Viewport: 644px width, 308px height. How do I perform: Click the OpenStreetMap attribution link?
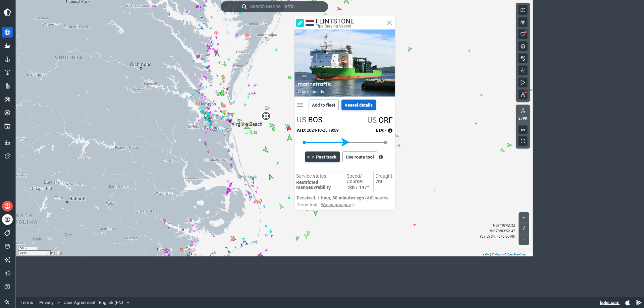click(x=516, y=254)
